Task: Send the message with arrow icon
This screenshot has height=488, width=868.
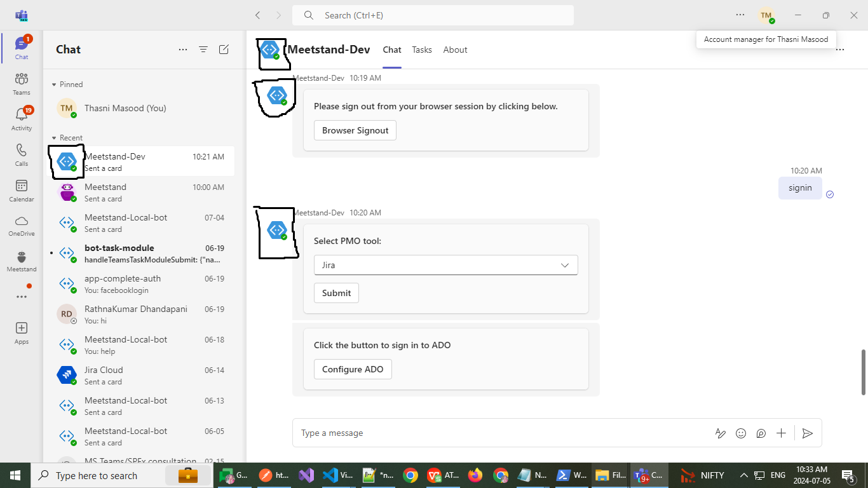Action: click(808, 433)
